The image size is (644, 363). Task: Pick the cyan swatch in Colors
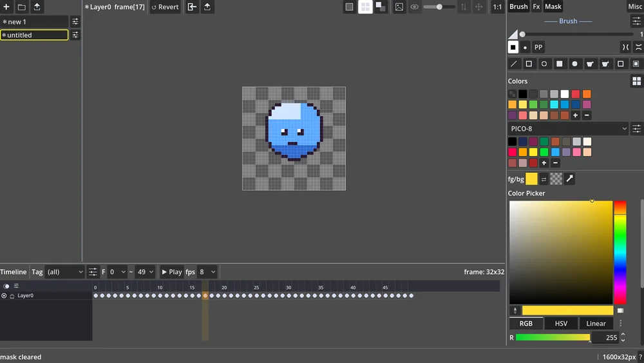pos(554,105)
